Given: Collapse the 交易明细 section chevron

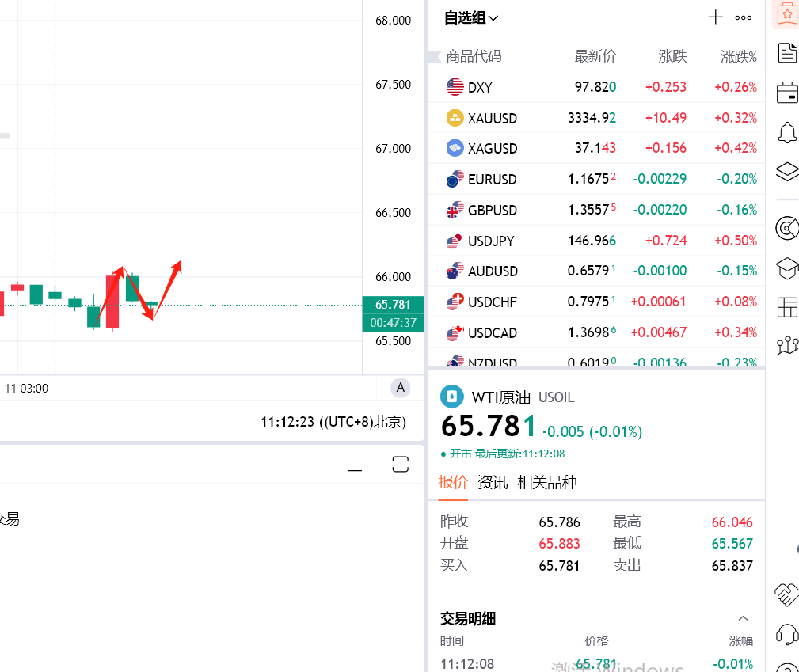Looking at the screenshot, I should pos(743,618).
